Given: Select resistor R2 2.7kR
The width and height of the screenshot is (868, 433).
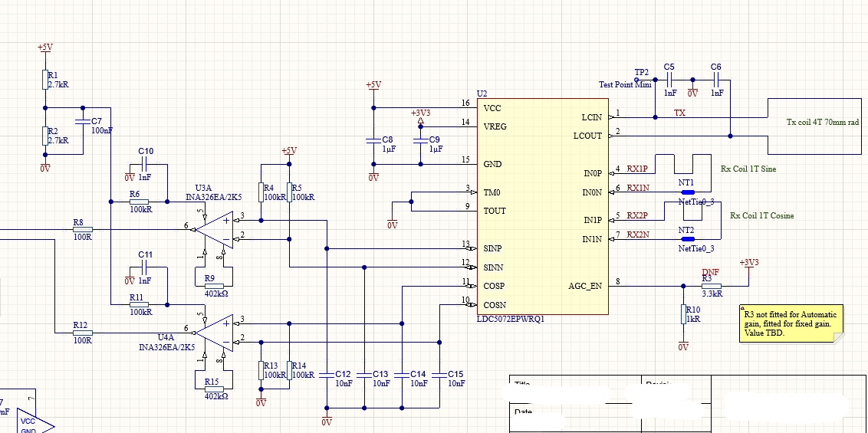Looking at the screenshot, I should point(45,136).
